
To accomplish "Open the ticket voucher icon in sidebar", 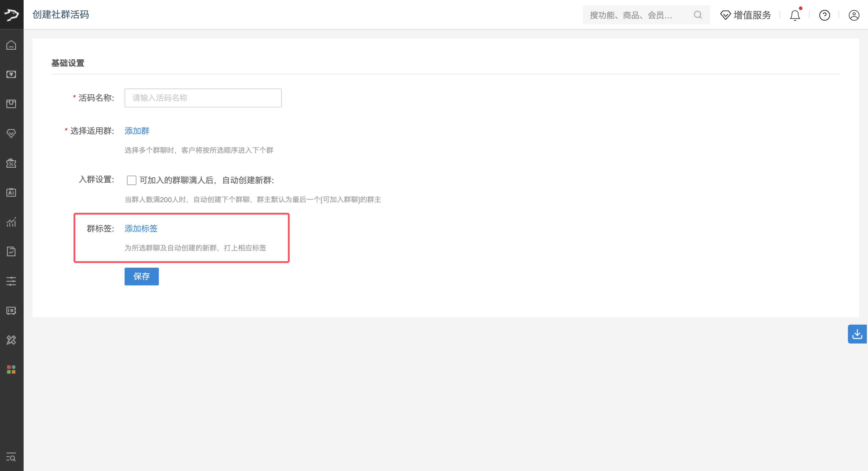I will pyautogui.click(x=11, y=311).
